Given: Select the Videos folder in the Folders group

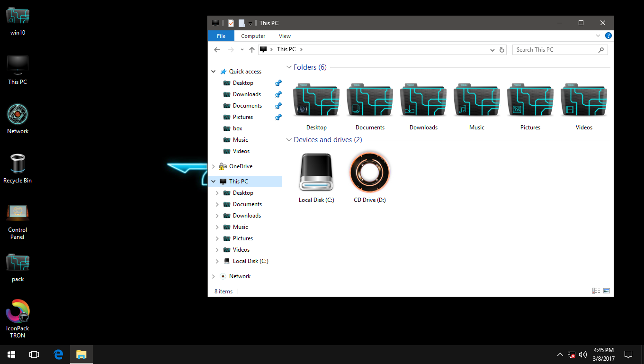Looking at the screenshot, I should 584,108.
